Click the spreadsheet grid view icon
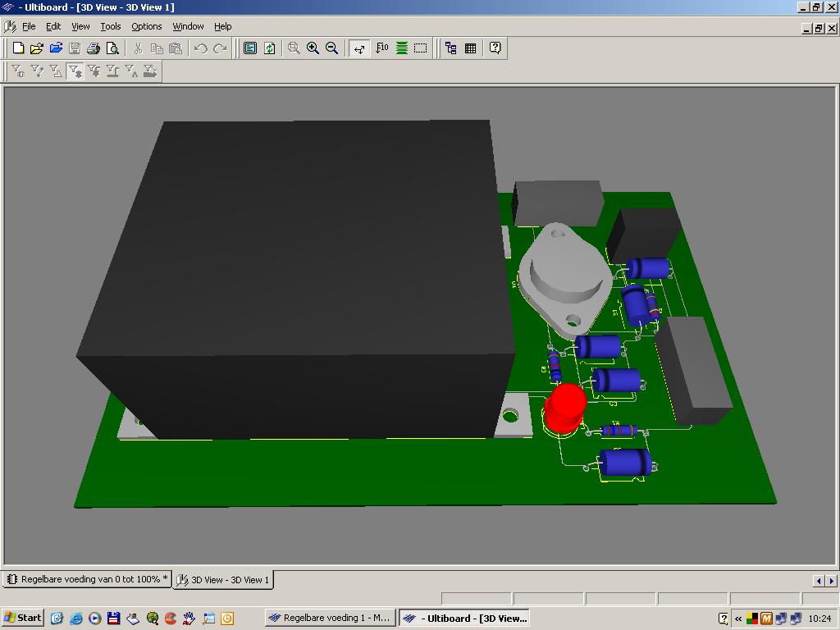 click(470, 48)
